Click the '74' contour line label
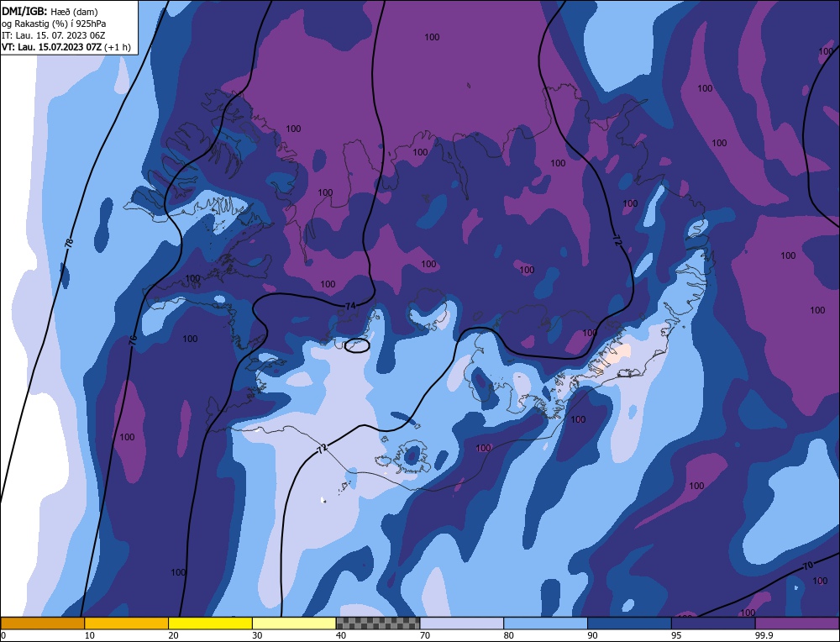The height and width of the screenshot is (642, 840). click(350, 306)
